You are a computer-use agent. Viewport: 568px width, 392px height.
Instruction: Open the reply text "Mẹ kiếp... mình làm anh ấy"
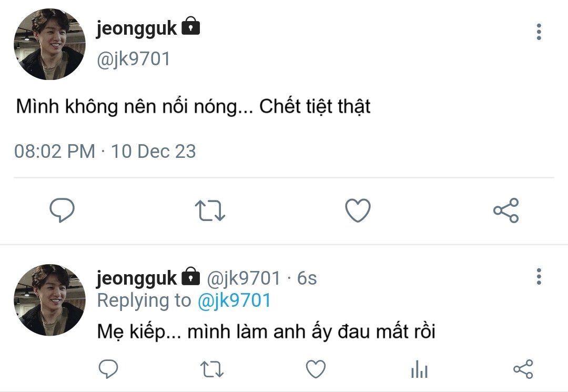pos(266,332)
